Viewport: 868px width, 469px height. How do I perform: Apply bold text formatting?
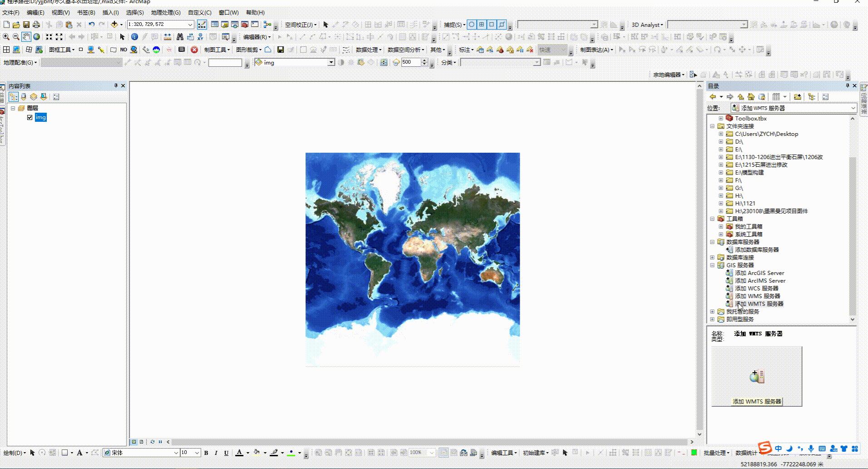(x=207, y=453)
